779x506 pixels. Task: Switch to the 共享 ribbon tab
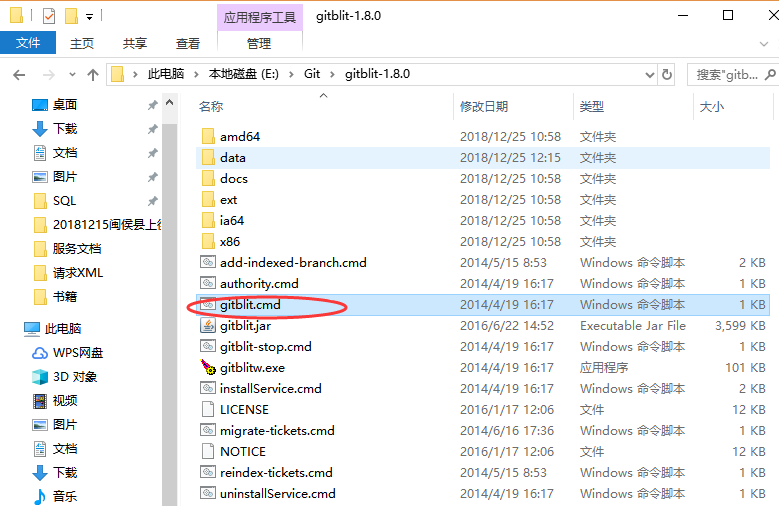coord(135,43)
